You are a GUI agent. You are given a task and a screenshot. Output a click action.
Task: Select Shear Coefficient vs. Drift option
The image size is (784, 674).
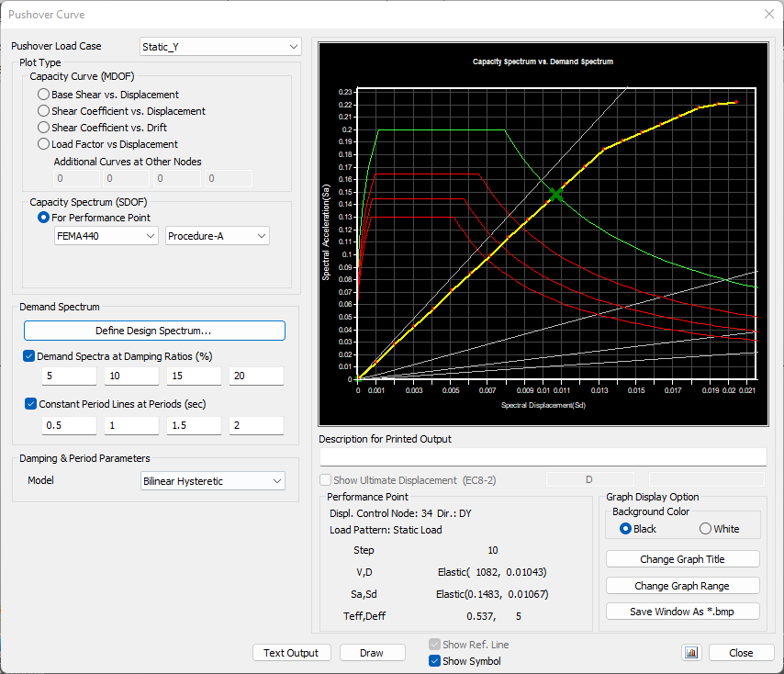tap(44, 128)
